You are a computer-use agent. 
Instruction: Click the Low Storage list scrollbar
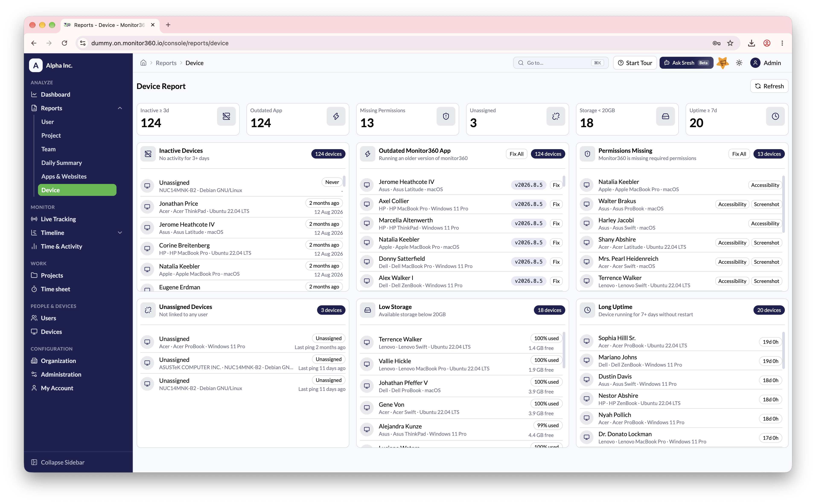(x=564, y=350)
